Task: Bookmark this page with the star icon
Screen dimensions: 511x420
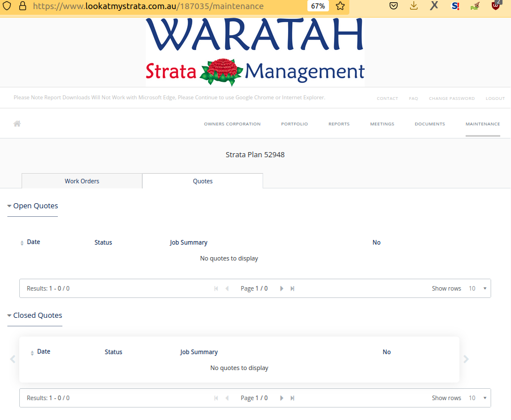Action: pyautogui.click(x=340, y=6)
